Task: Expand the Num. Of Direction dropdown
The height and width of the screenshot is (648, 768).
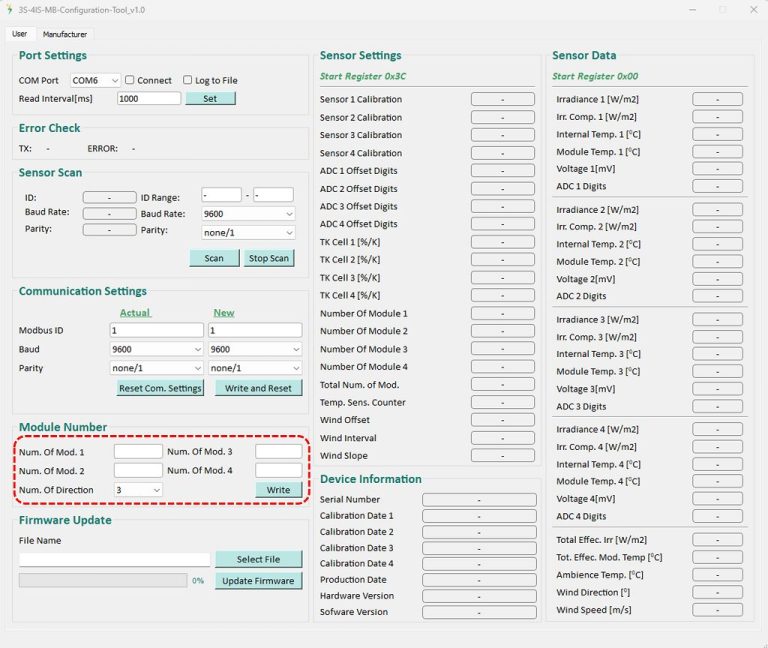Action: [138, 490]
